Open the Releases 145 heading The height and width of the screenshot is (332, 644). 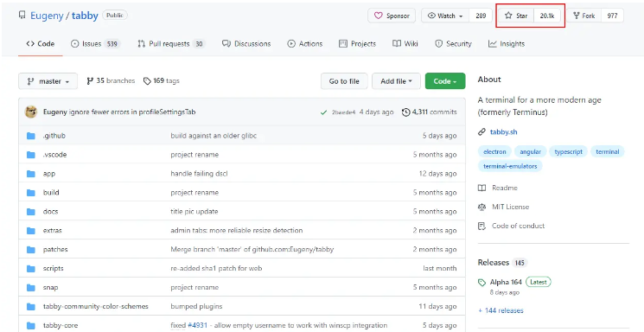pos(502,262)
